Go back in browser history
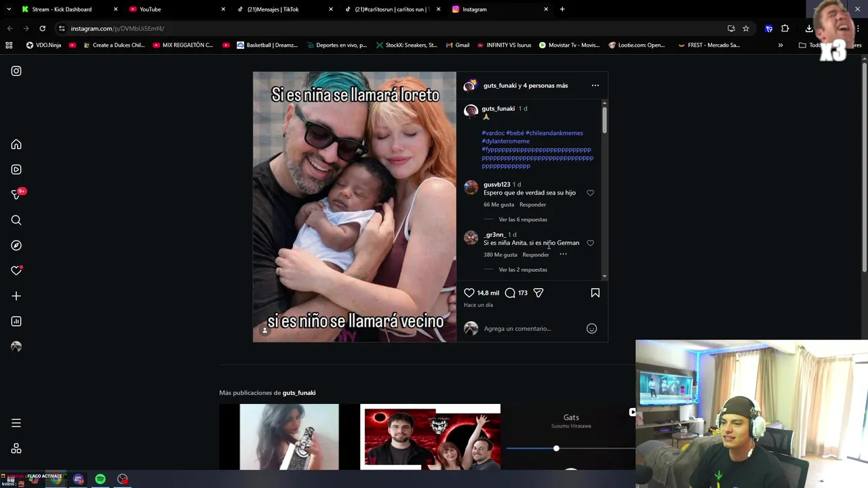 coord(9,28)
